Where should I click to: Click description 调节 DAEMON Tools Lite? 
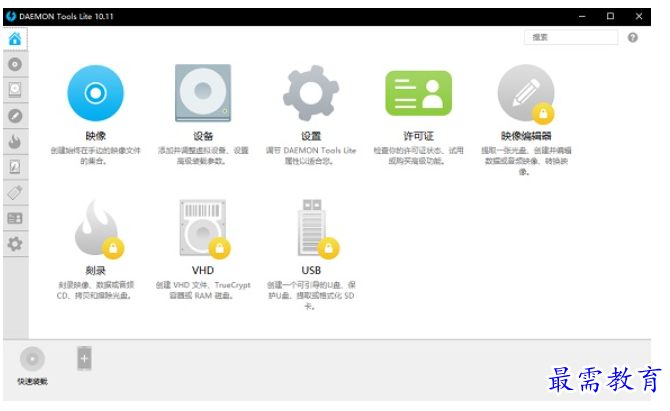tap(311, 156)
